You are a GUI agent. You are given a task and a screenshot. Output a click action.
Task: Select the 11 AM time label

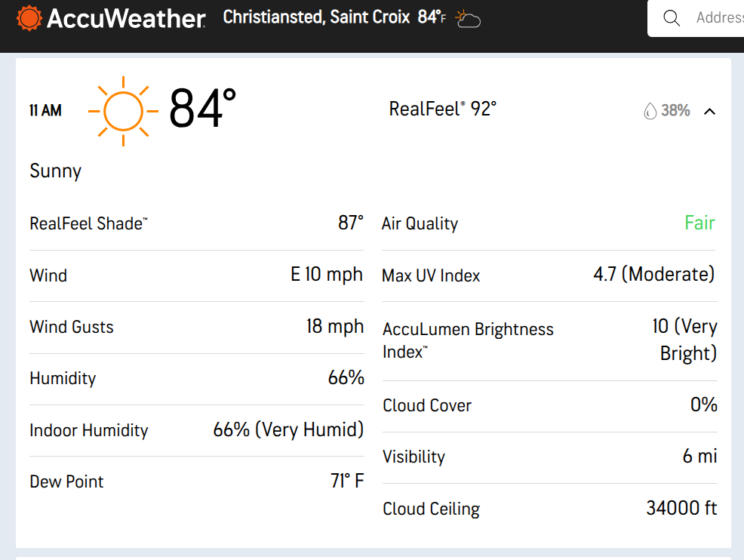pos(45,111)
